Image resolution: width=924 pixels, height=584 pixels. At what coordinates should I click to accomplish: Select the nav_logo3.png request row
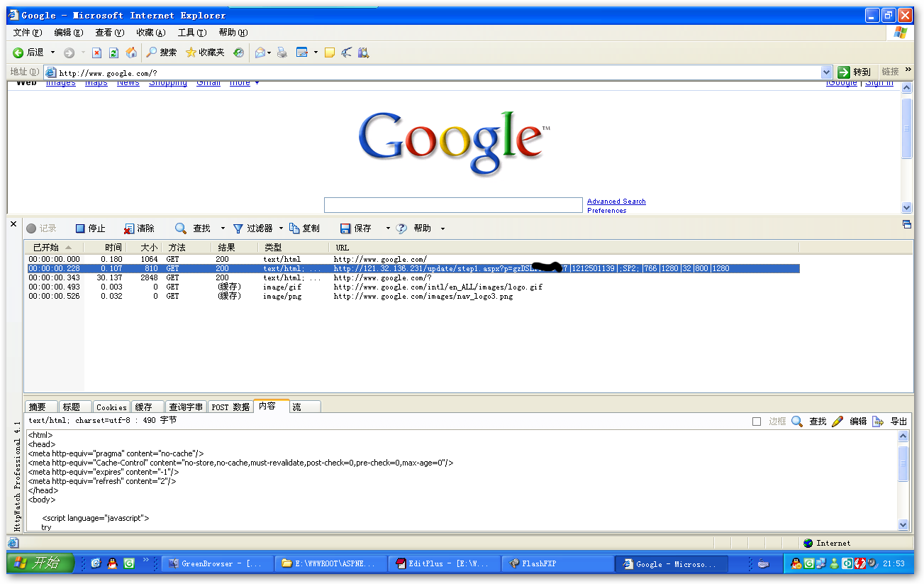coord(411,296)
